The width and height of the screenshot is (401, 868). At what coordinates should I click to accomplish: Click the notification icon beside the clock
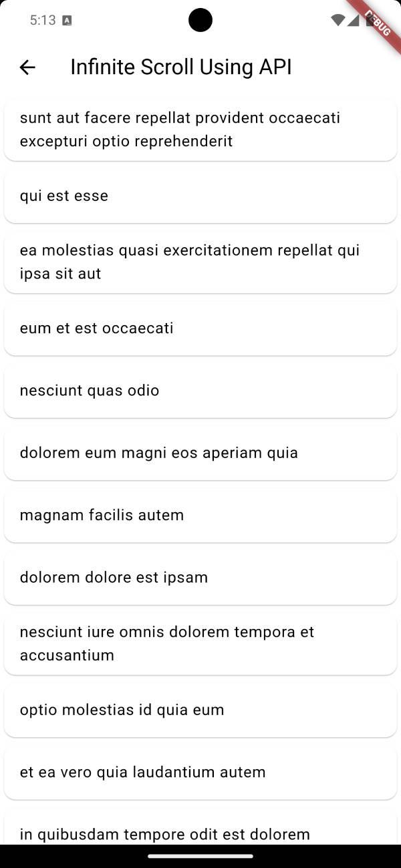[x=65, y=20]
